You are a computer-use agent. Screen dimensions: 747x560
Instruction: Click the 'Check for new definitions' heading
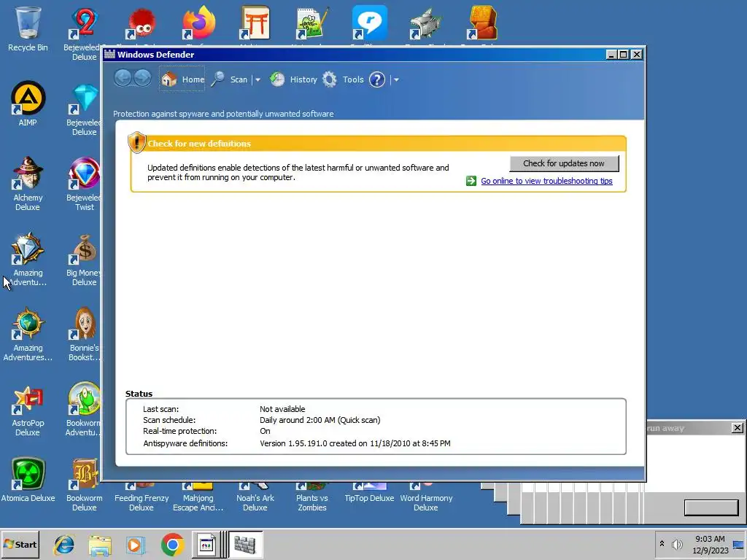click(x=199, y=144)
